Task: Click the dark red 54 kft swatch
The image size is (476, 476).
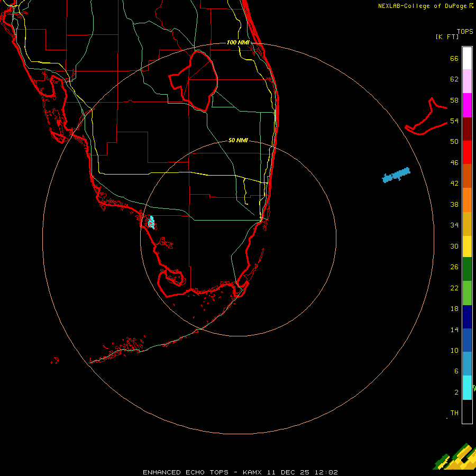Action: (467, 129)
